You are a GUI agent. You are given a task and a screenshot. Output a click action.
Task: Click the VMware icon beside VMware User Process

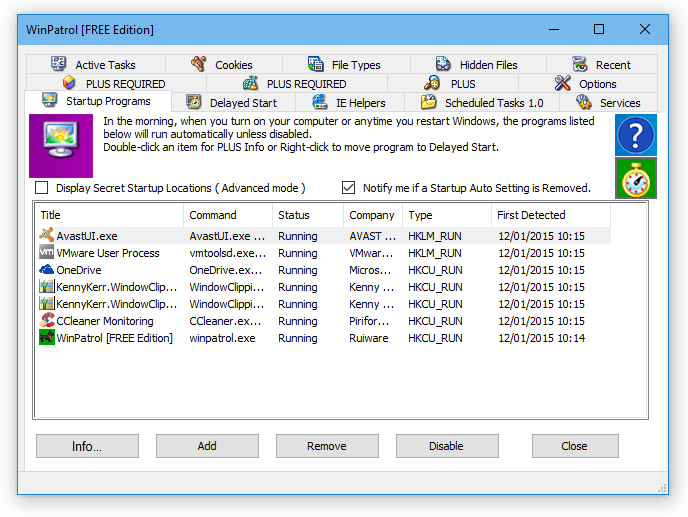(x=47, y=252)
